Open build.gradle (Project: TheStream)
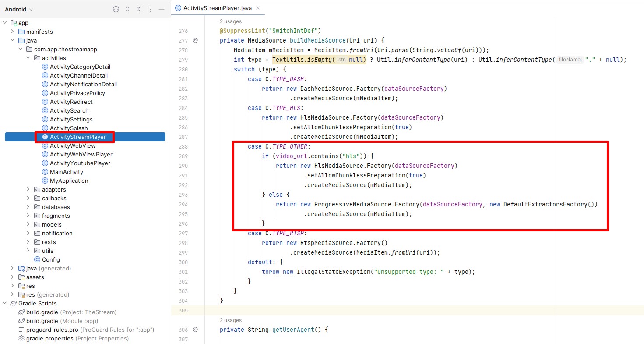Viewport: 644px width, 344px height. coord(71,312)
